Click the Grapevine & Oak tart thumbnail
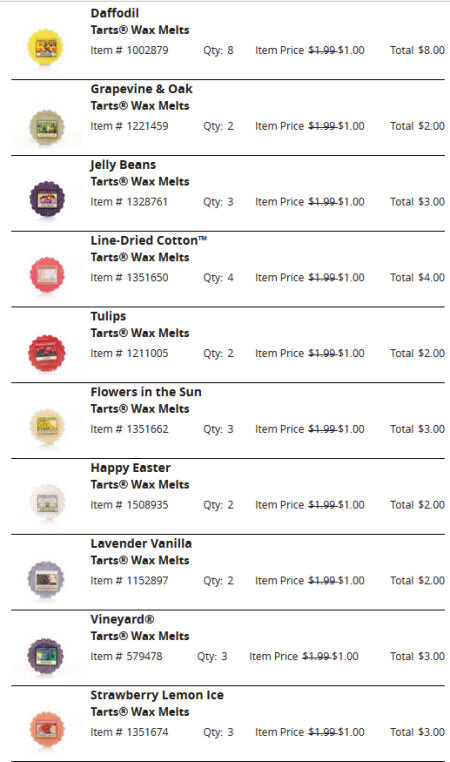The image size is (450, 762). point(47,127)
